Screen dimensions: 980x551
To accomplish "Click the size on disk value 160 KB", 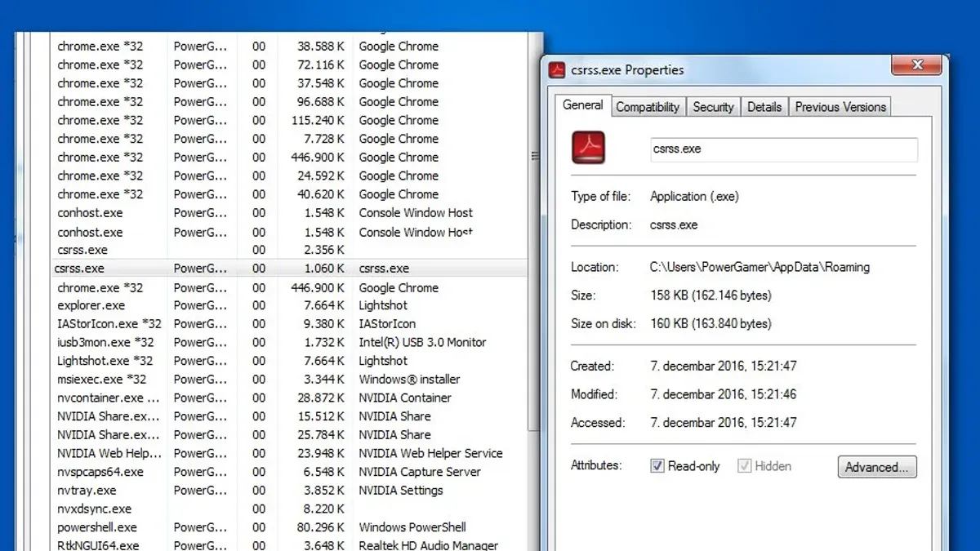I will [710, 324].
